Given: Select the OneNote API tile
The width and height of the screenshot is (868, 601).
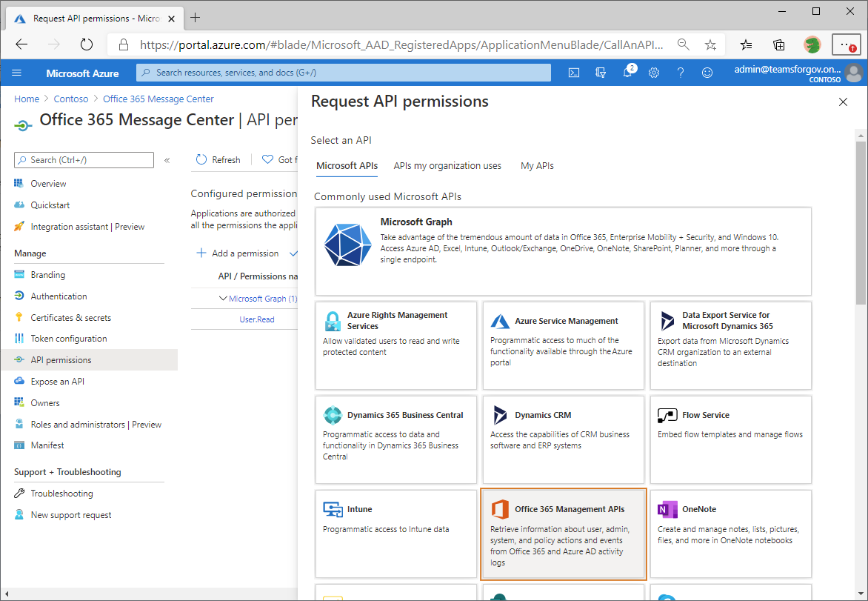Looking at the screenshot, I should [x=730, y=534].
